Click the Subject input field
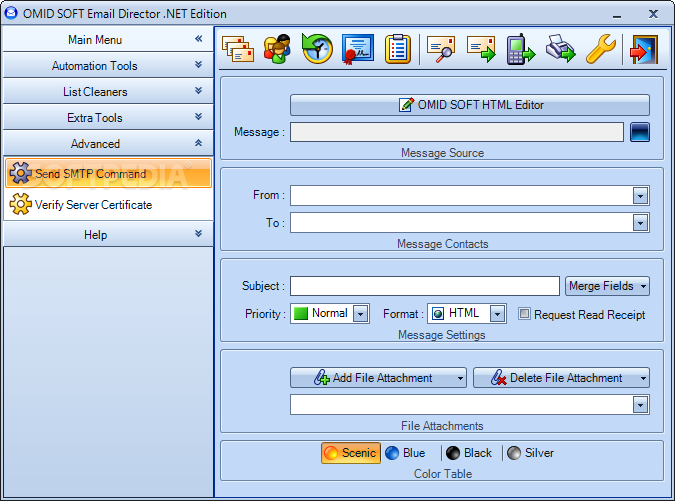Viewport: 675px width, 501px height. pos(424,286)
